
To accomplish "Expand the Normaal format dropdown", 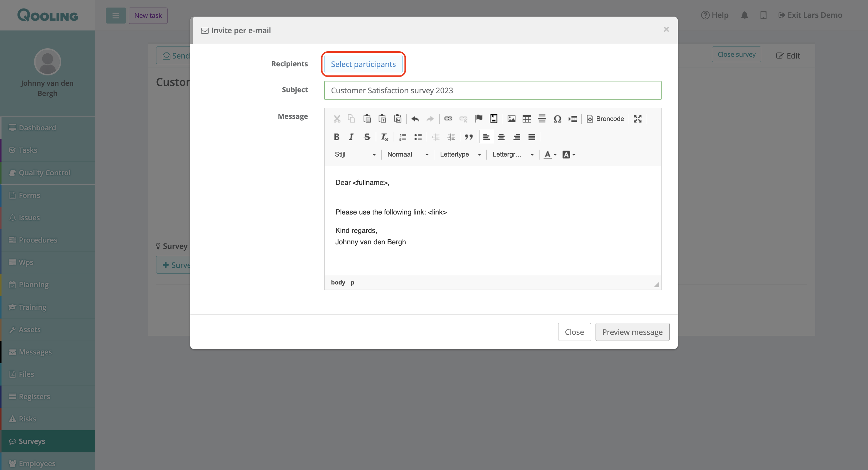I will tap(407, 154).
